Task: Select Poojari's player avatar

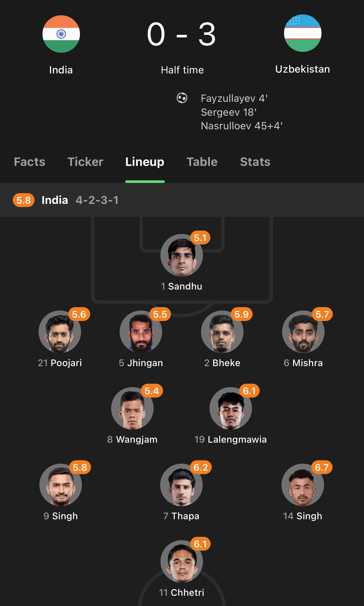Action: (x=60, y=332)
